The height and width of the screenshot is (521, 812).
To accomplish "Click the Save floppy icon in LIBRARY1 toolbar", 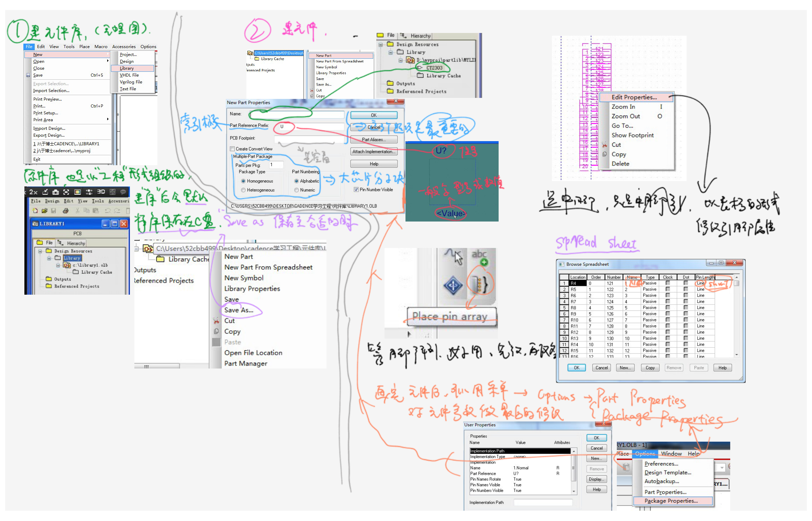I will tap(54, 211).
